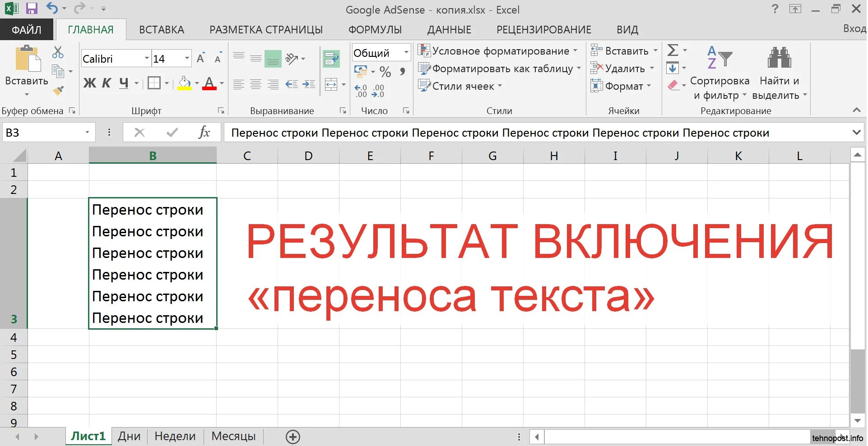Click the Decrease indent icon
Screen dimensions: 868x446
pyautogui.click(x=292, y=84)
